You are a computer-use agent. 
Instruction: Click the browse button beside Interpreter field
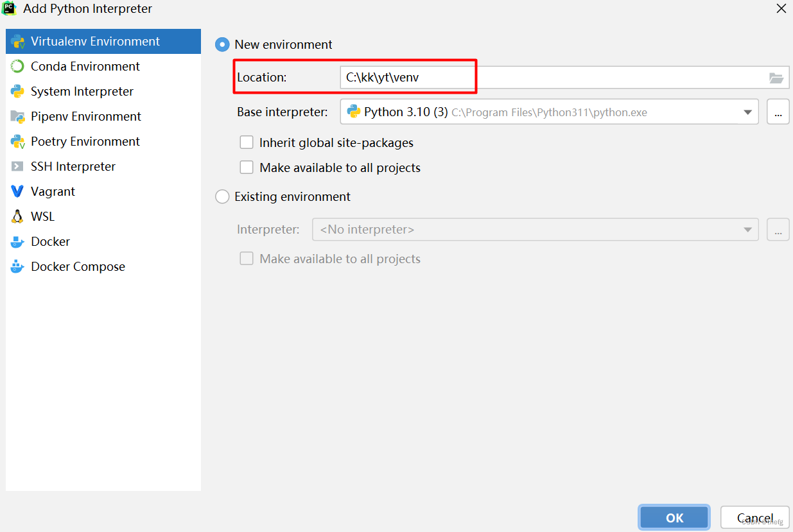778,230
